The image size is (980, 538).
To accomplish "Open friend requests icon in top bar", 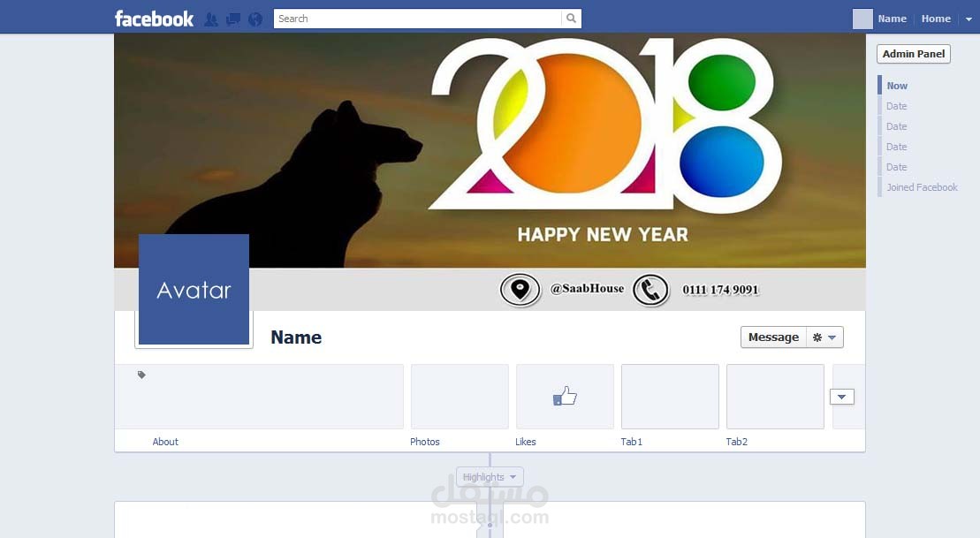I will pos(211,19).
